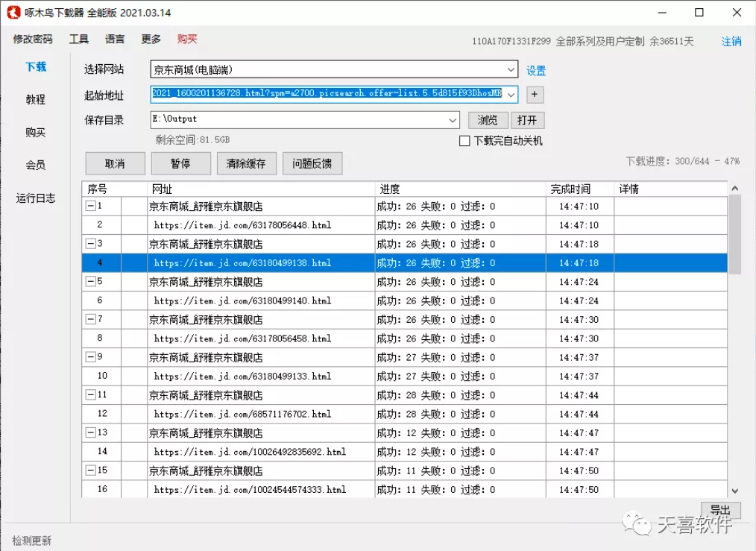Click progress cell in row 11

pos(461,395)
